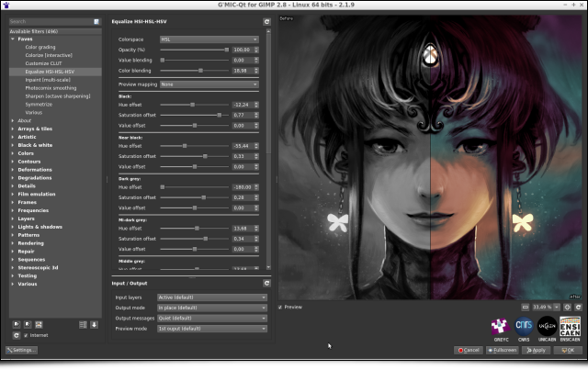The image size is (588, 370).
Task: Click the collapse-all down arrow icon
Action: 94,325
